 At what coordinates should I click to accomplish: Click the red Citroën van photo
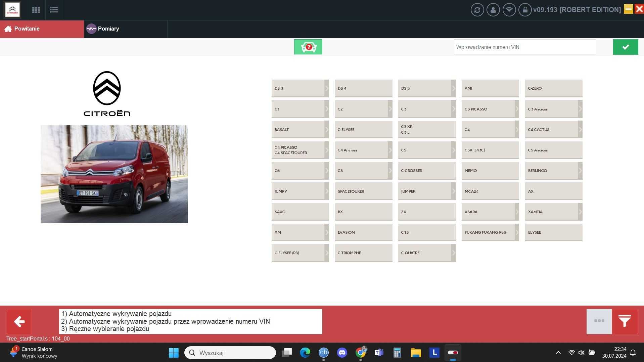(x=114, y=174)
